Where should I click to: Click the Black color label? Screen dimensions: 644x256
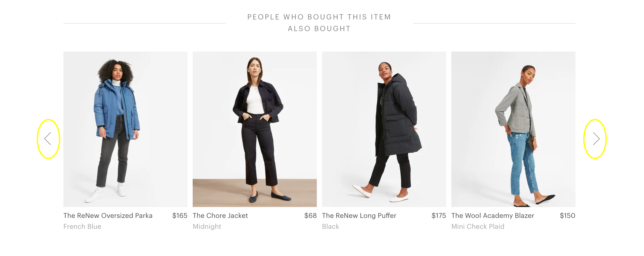click(x=331, y=226)
